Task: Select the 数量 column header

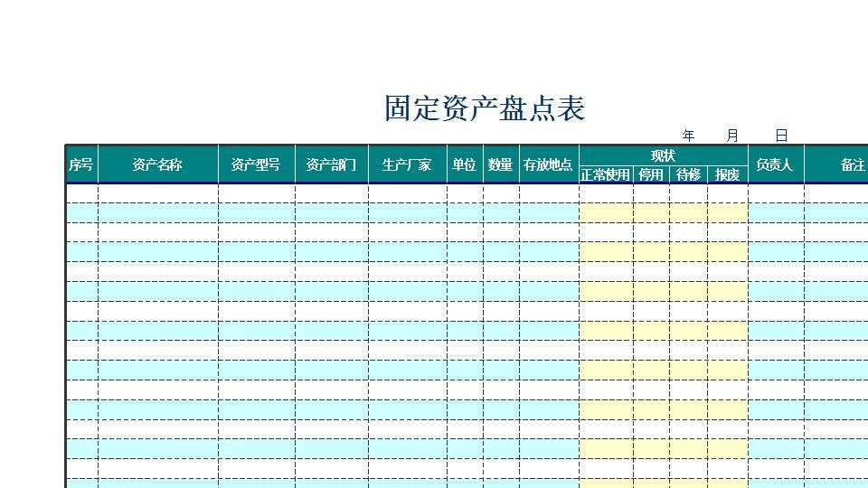Action: (501, 164)
